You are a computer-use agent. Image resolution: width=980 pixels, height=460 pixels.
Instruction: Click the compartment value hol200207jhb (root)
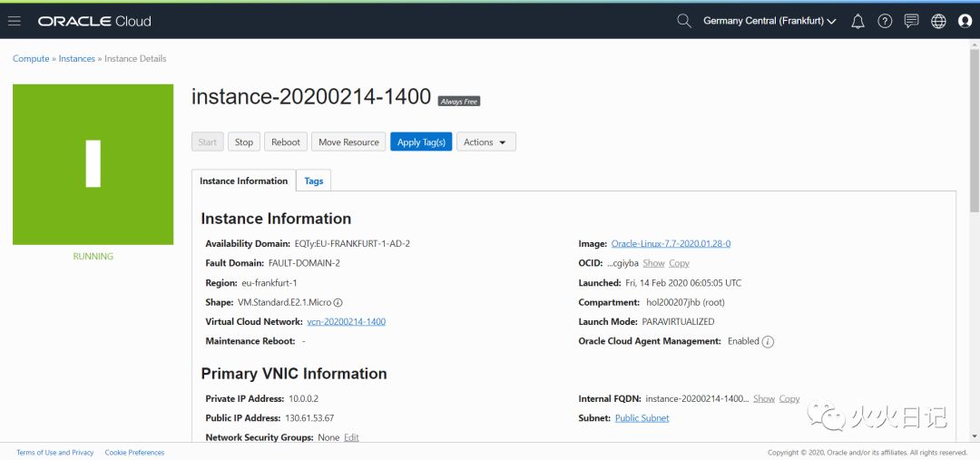(x=686, y=302)
